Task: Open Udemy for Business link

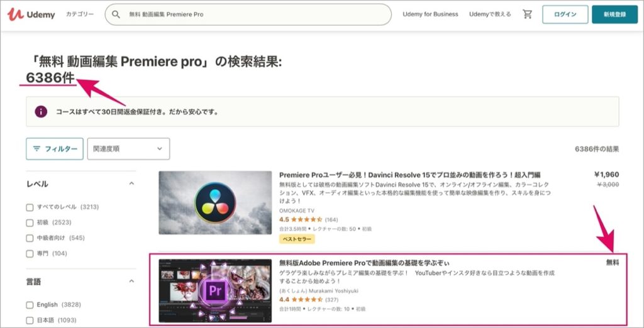Action: pyautogui.click(x=430, y=14)
